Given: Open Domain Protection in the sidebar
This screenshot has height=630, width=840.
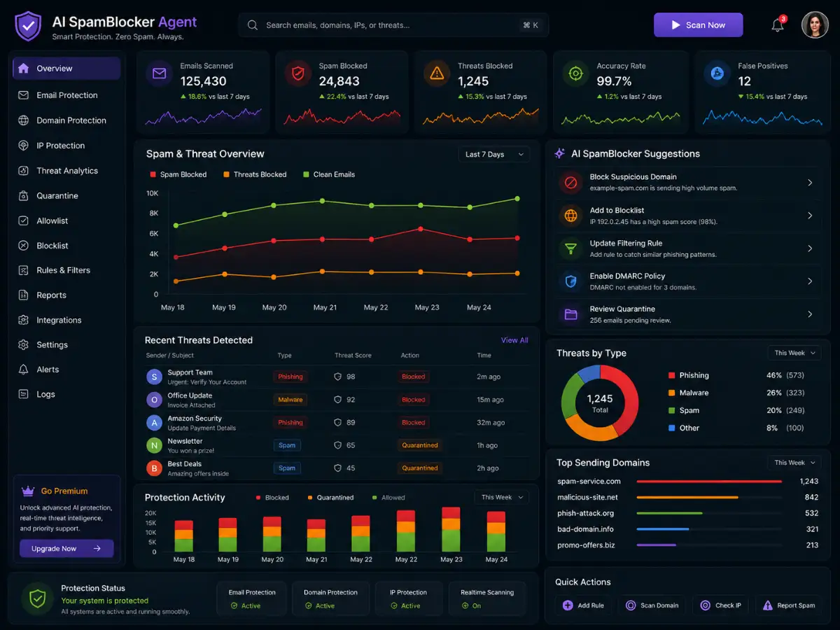Looking at the screenshot, I should click(x=66, y=120).
